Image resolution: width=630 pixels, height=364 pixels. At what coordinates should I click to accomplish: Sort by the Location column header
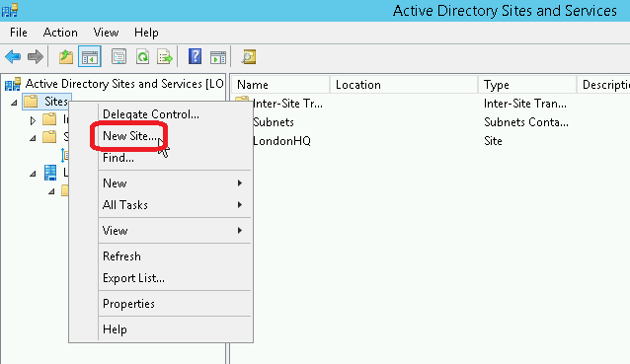tap(404, 85)
